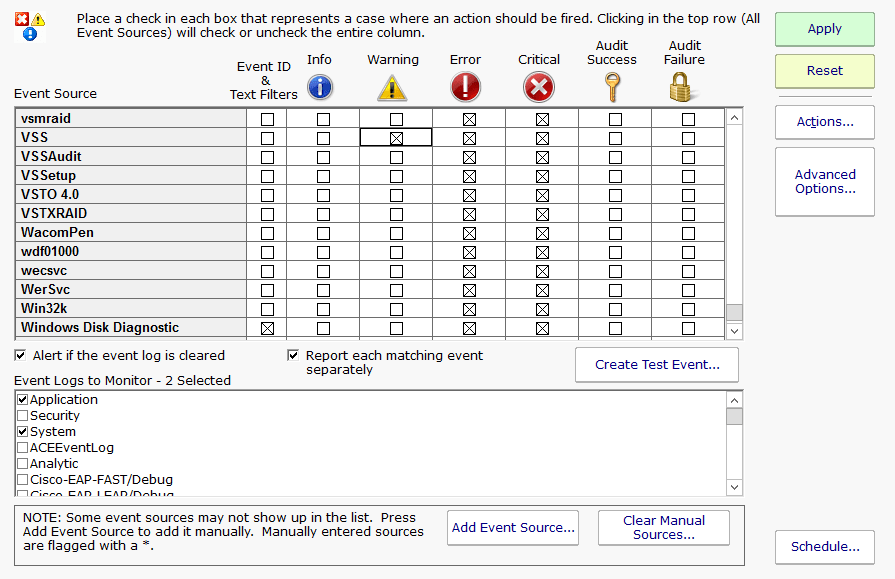Click the Audit Success key icon

click(x=612, y=87)
